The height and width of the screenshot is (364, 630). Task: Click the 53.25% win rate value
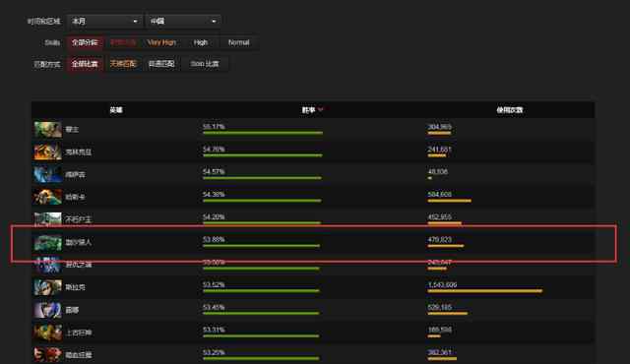point(214,352)
